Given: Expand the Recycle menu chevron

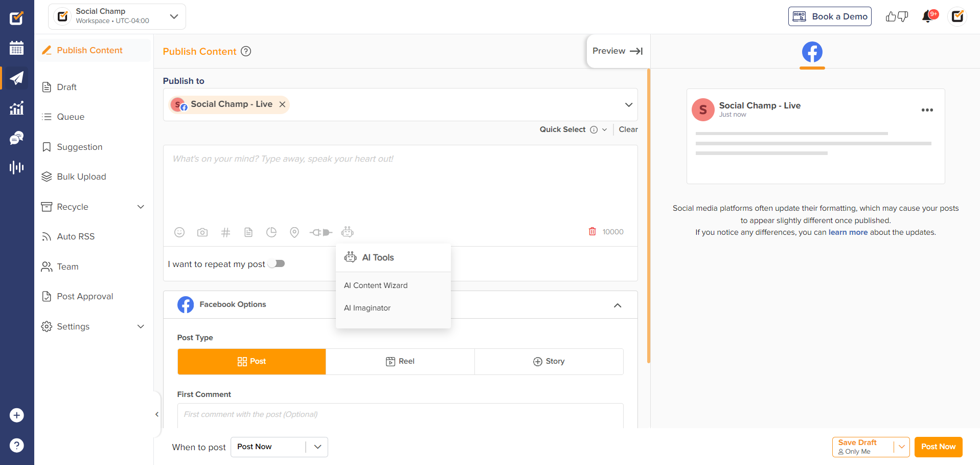Looking at the screenshot, I should (141, 207).
